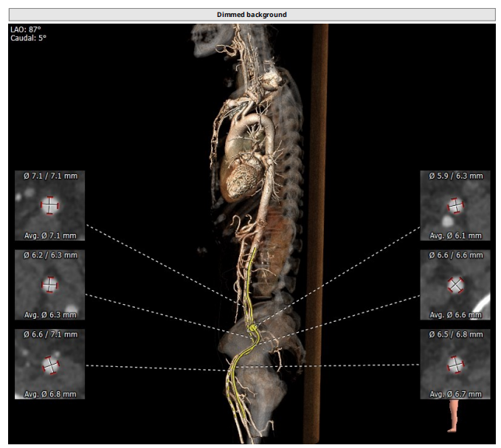501x448 pixels.
Task: Click the human orientation figure icon
Action: click(x=455, y=416)
